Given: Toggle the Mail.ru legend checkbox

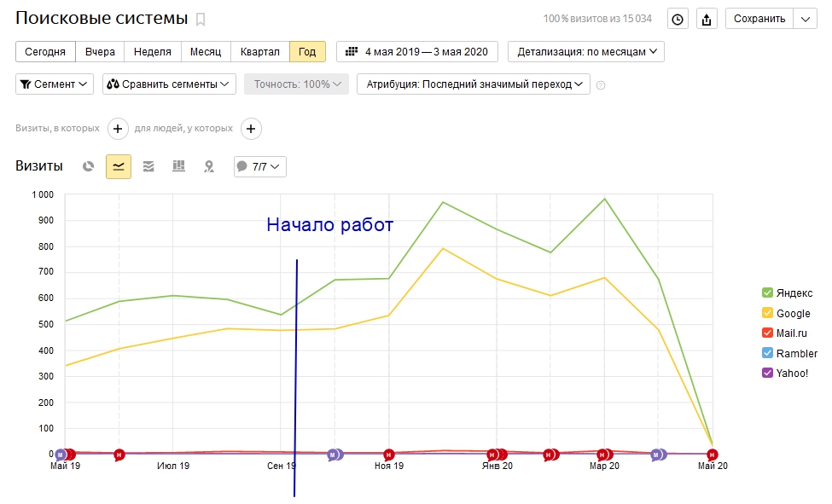Looking at the screenshot, I should 767,333.
